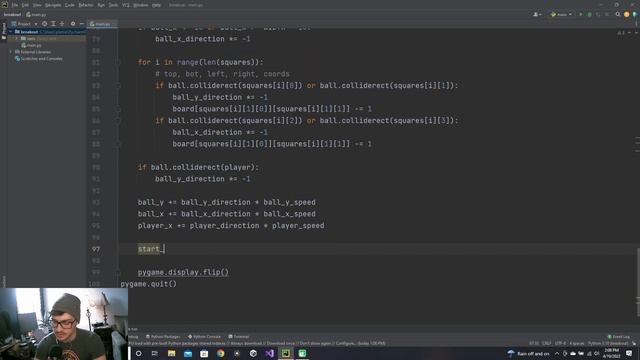Click the orange IDE updates icon
The image size is (640, 360).
click(627, 14)
